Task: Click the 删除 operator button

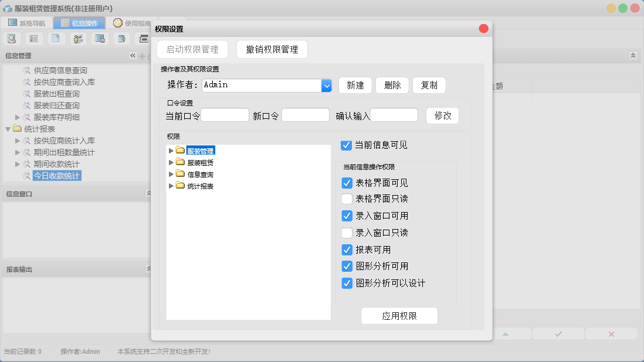Action: click(392, 86)
